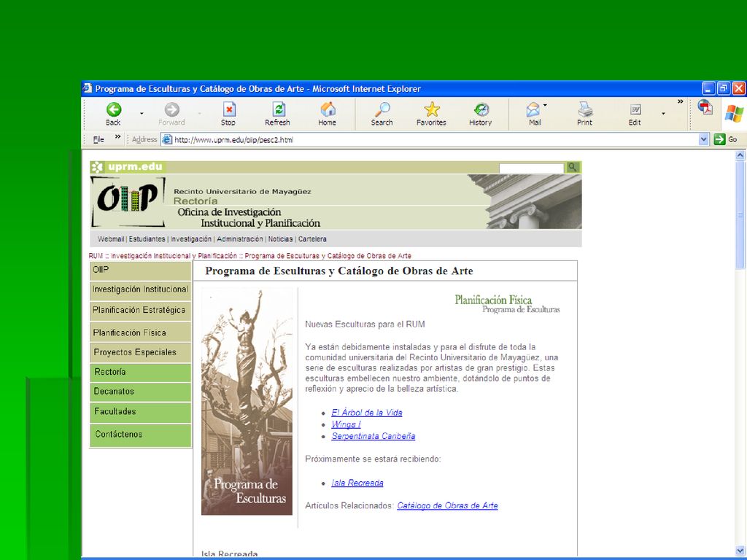Click the Programa de Esculturas statue image
747x560 pixels.
(x=247, y=401)
